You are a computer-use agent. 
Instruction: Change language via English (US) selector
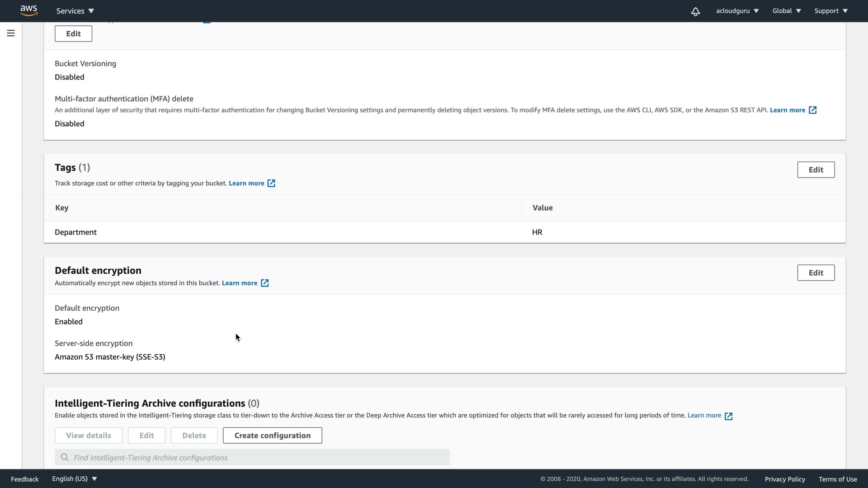(74, 479)
